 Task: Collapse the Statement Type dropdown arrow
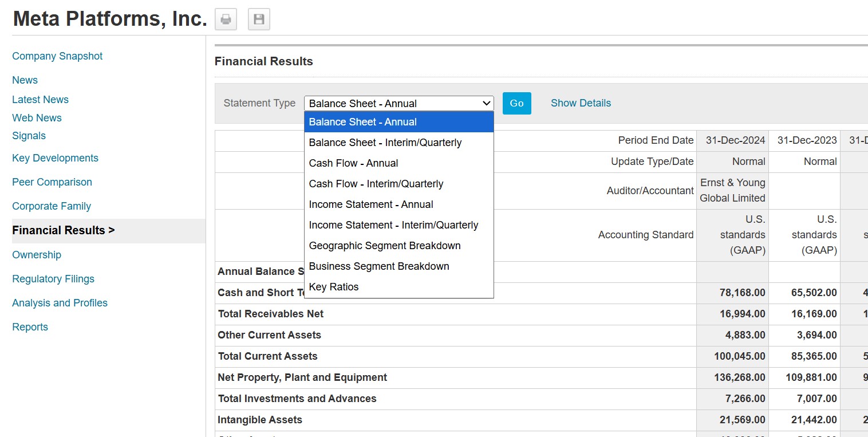coord(486,104)
